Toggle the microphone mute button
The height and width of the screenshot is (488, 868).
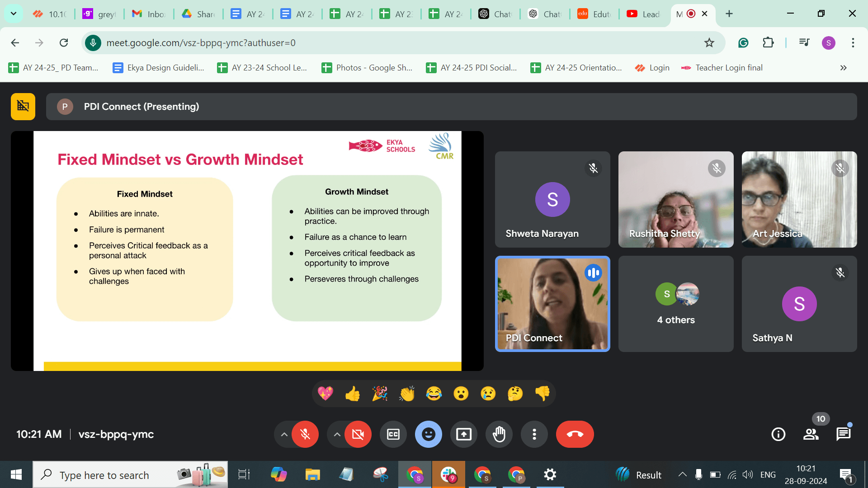click(x=305, y=434)
